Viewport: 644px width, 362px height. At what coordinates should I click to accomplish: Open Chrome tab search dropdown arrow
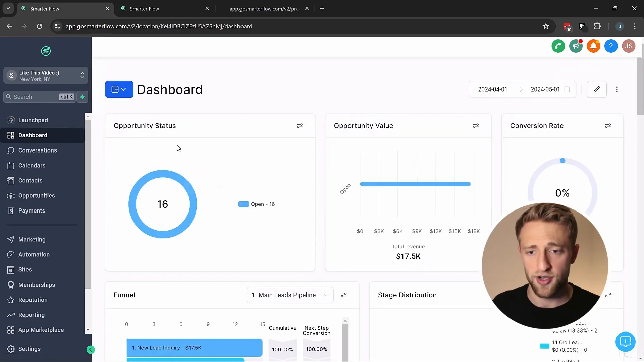[8, 8]
